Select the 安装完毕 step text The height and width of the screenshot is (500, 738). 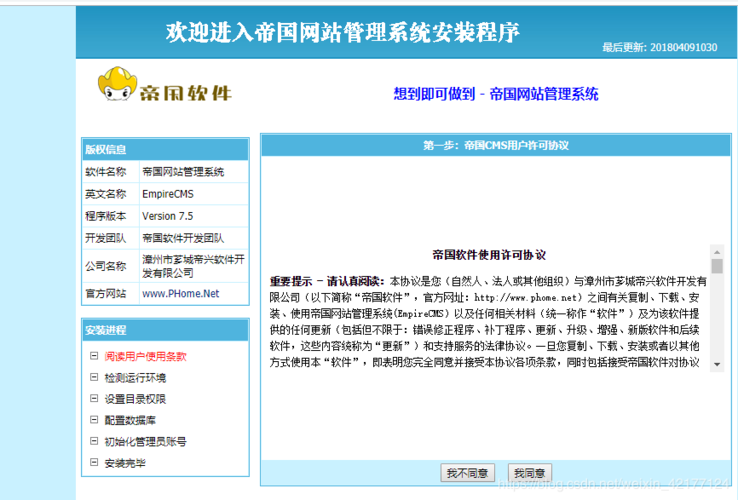(125, 463)
